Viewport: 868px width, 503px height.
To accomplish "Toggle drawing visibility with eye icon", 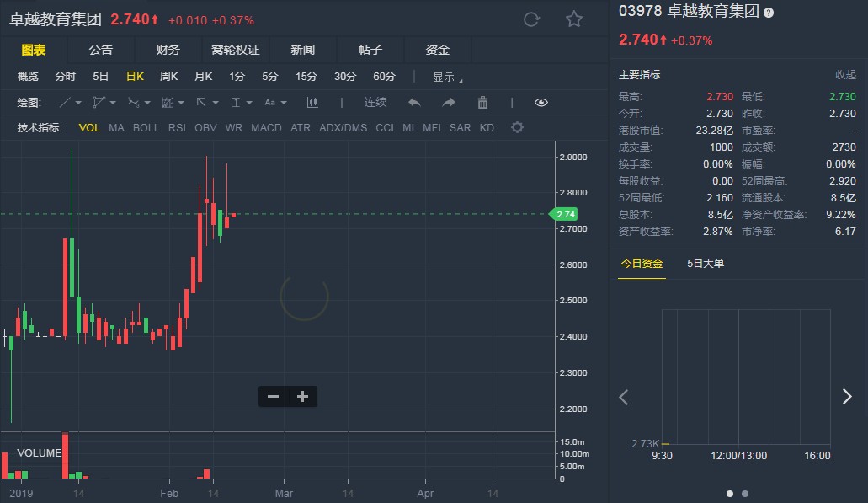I will click(x=541, y=103).
